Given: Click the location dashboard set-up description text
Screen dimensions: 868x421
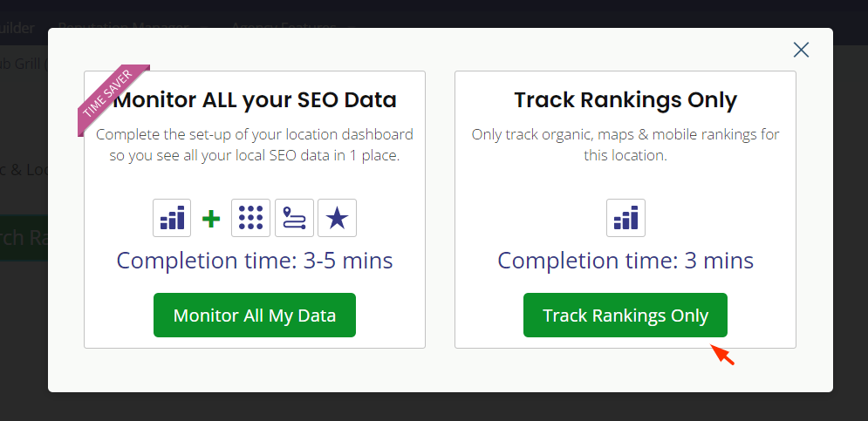Looking at the screenshot, I should point(255,145).
